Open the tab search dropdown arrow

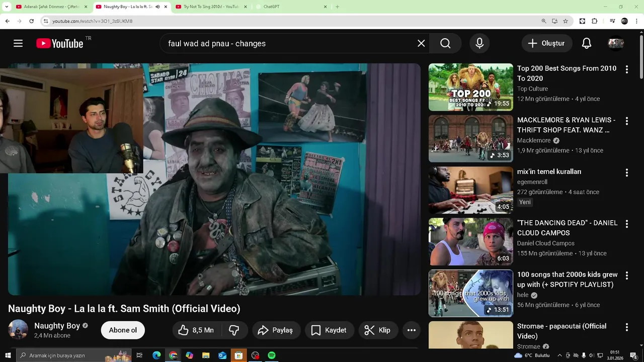click(x=7, y=7)
